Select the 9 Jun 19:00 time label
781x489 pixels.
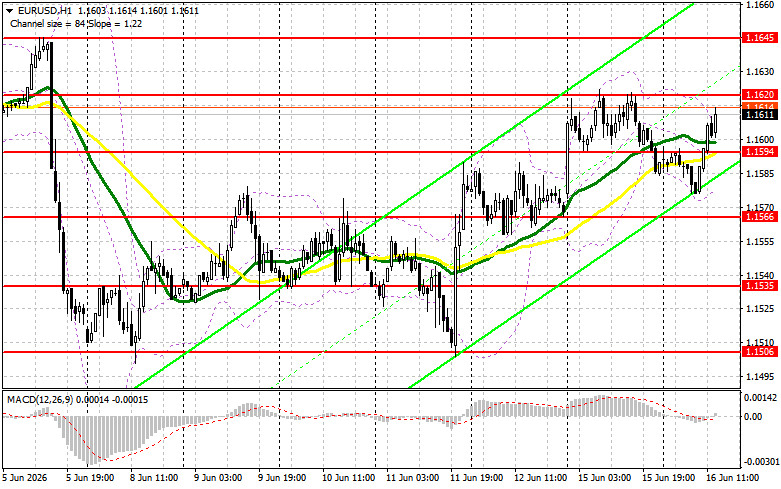coord(282,478)
